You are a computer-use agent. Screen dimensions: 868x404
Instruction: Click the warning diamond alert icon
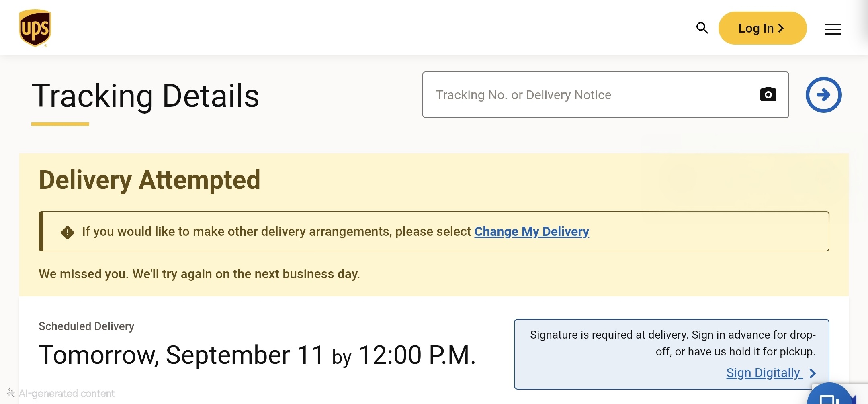pyautogui.click(x=68, y=232)
